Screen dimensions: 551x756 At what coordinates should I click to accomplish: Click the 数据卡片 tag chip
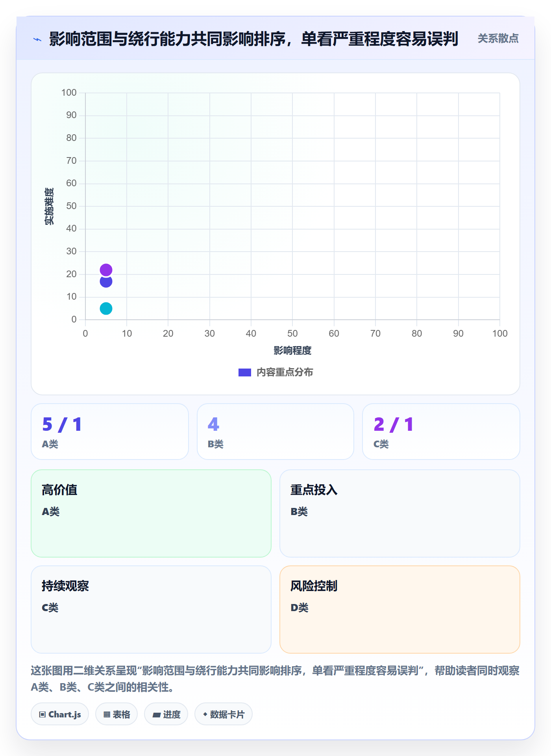[224, 714]
